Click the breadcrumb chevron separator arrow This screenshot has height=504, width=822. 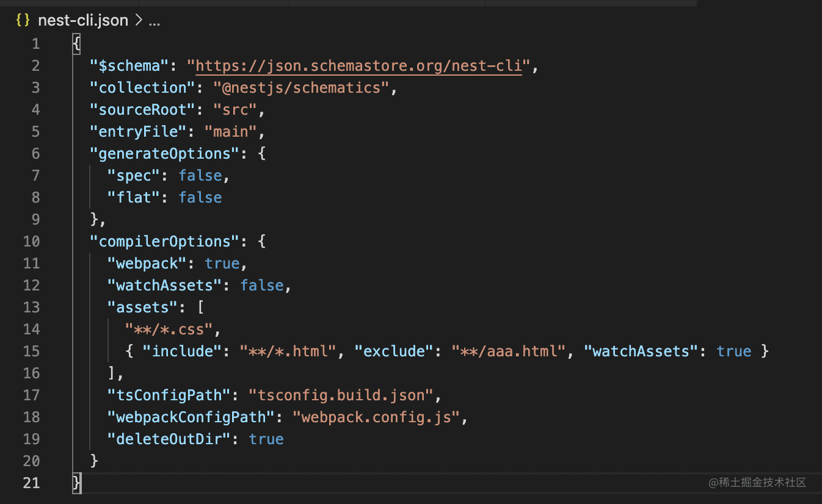tap(138, 21)
